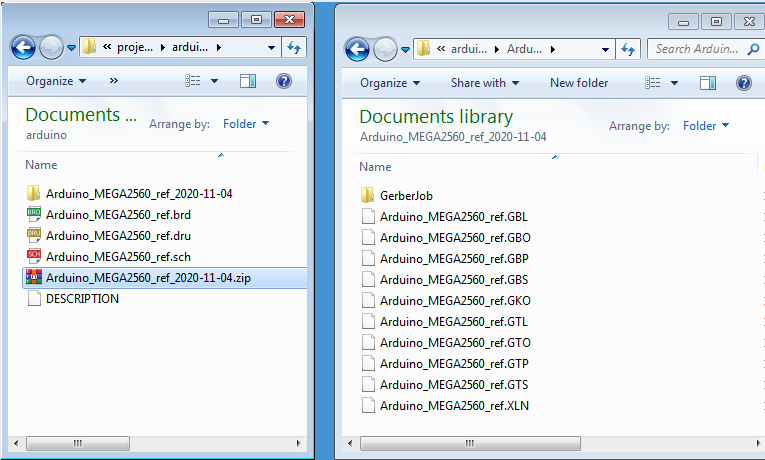Image resolution: width=765 pixels, height=460 pixels.
Task: Sort by Name column in left window
Action: [41, 165]
